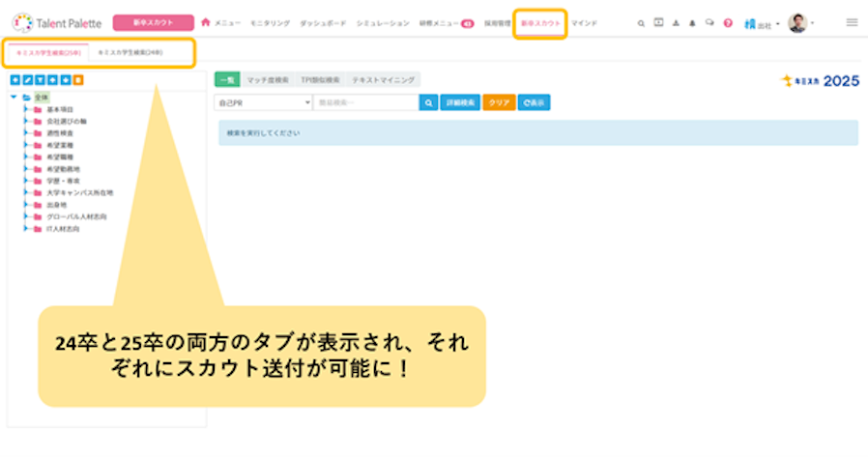Viewport: 868px width, 457px height.
Task: Switch to キミスカ学生検索(24卒) tab
Action: point(130,52)
